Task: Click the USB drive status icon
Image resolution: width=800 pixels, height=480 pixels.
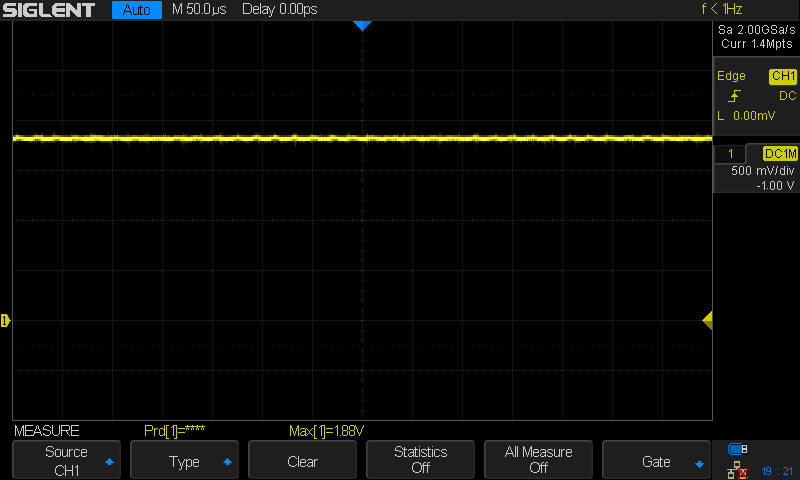Action: (x=737, y=449)
